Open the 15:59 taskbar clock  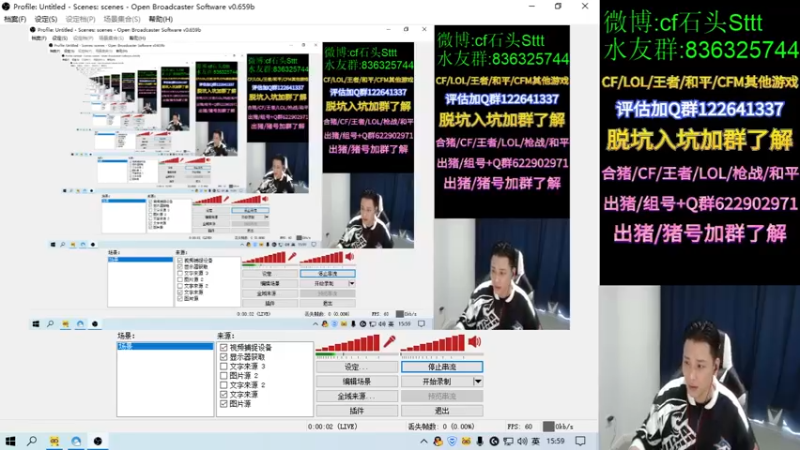(x=555, y=441)
